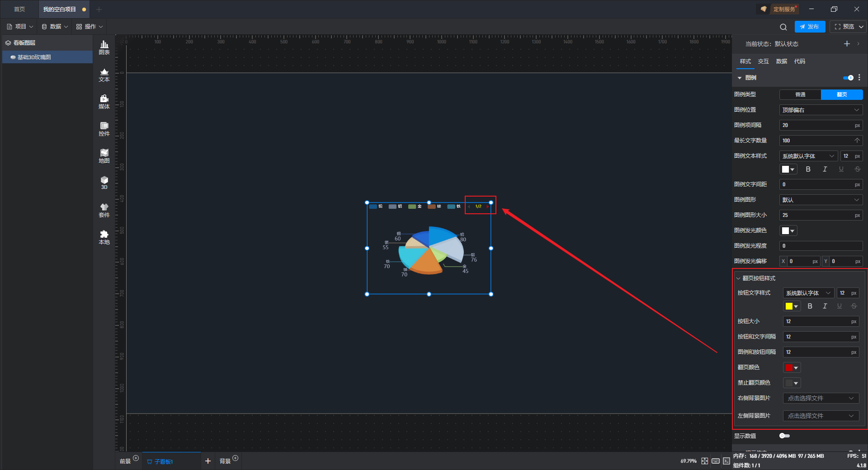Toggle the 显示数值 switch
The width and height of the screenshot is (868, 470).
[784, 436]
